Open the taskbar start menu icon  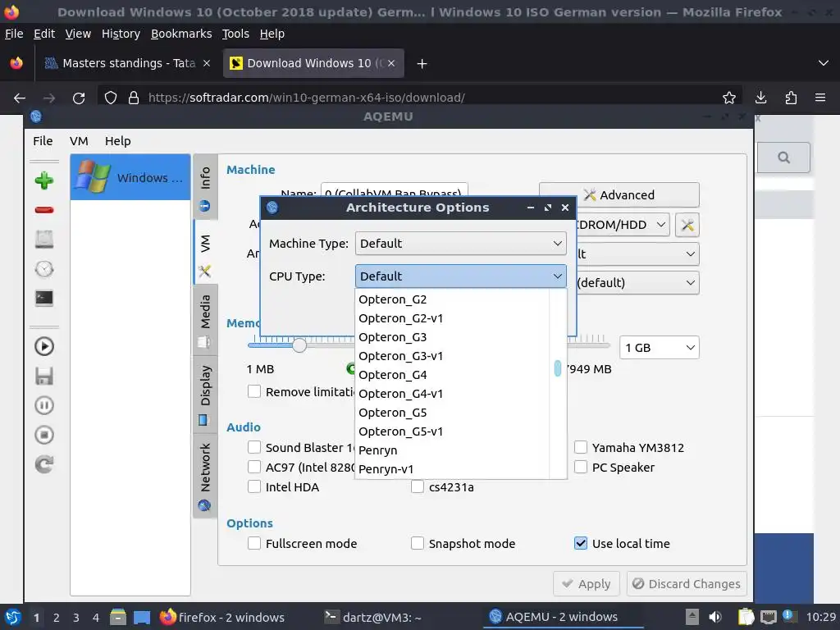[x=13, y=617]
